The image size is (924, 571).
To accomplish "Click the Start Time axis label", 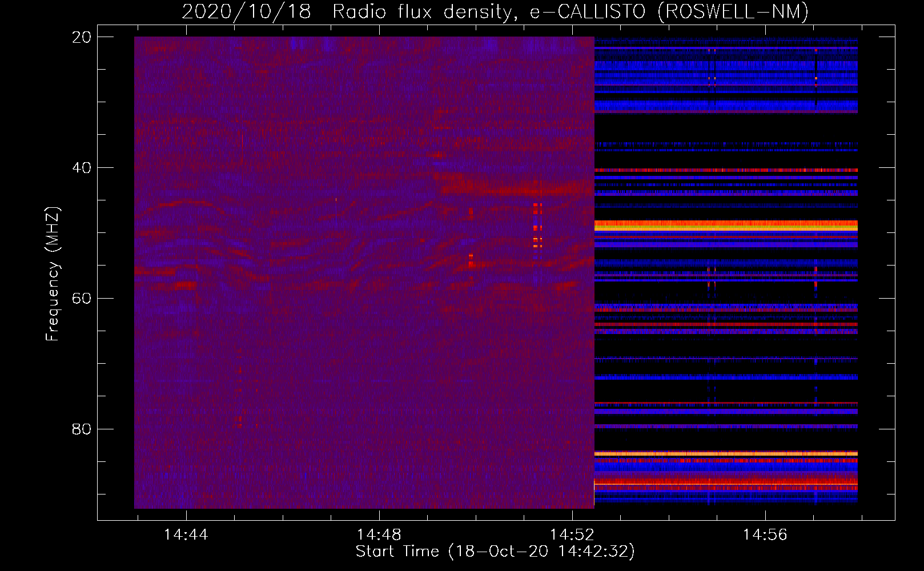I will click(x=495, y=552).
